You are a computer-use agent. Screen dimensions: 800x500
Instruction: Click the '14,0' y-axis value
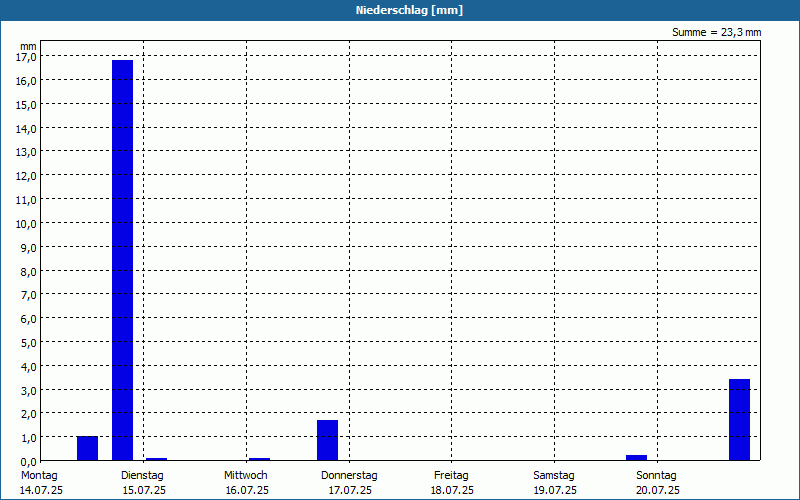click(26, 129)
